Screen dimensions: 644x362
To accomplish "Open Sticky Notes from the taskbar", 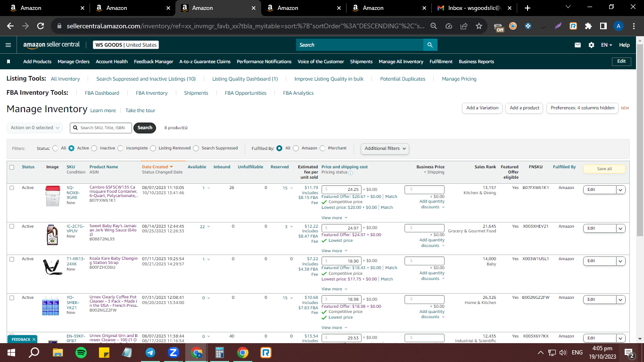I will (104, 352).
